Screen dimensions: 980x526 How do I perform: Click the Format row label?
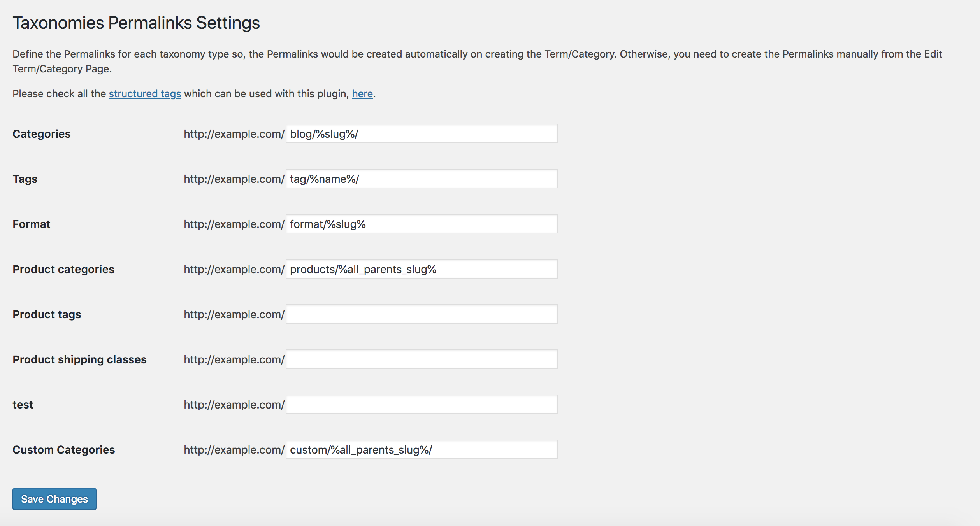click(32, 224)
